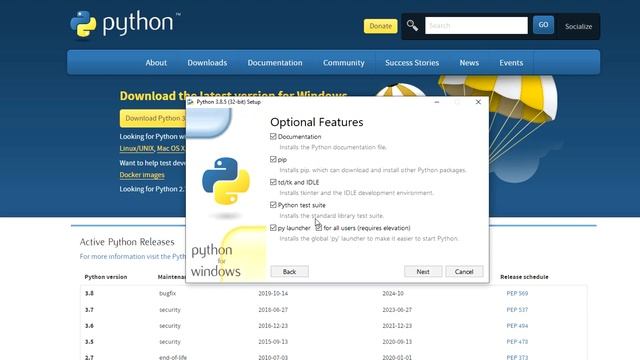Open the Downloads menu on python.org
The image size is (640, 360).
(207, 63)
